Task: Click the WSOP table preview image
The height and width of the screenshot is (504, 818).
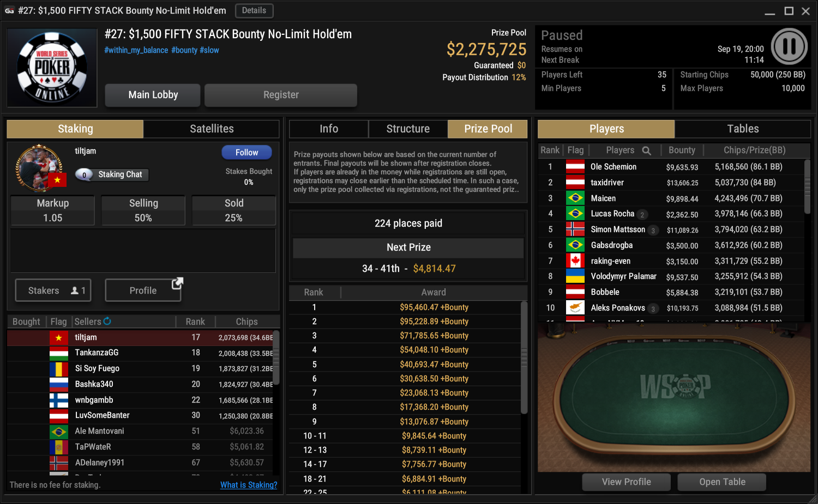Action: [674, 397]
